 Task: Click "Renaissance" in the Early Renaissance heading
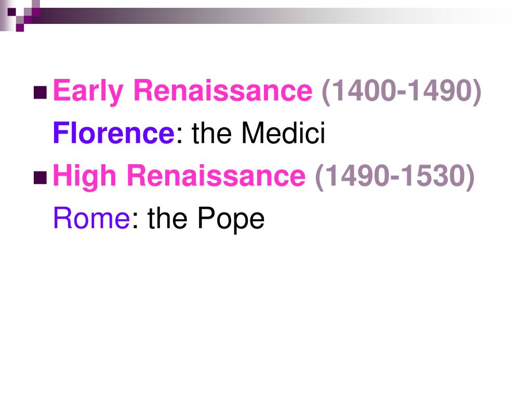222,90
